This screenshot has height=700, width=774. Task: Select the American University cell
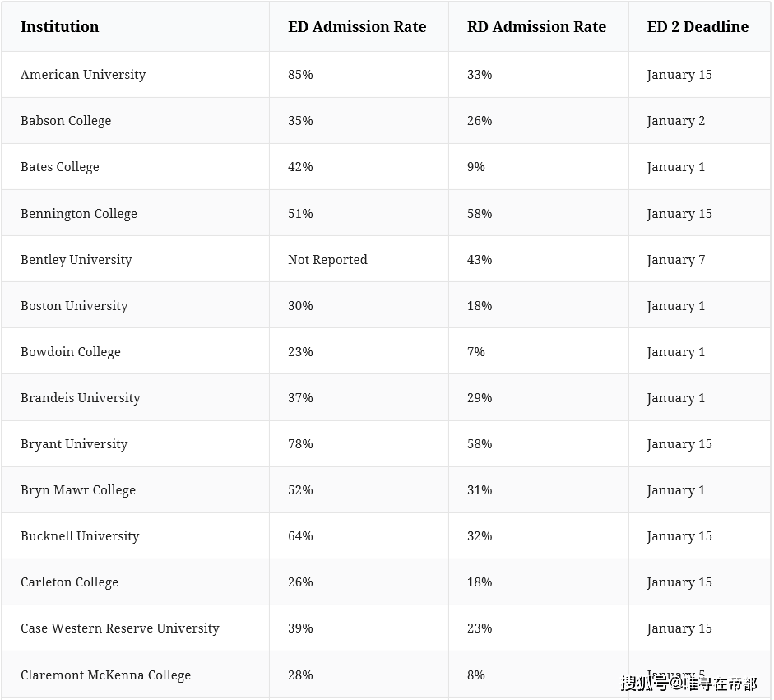click(x=83, y=75)
